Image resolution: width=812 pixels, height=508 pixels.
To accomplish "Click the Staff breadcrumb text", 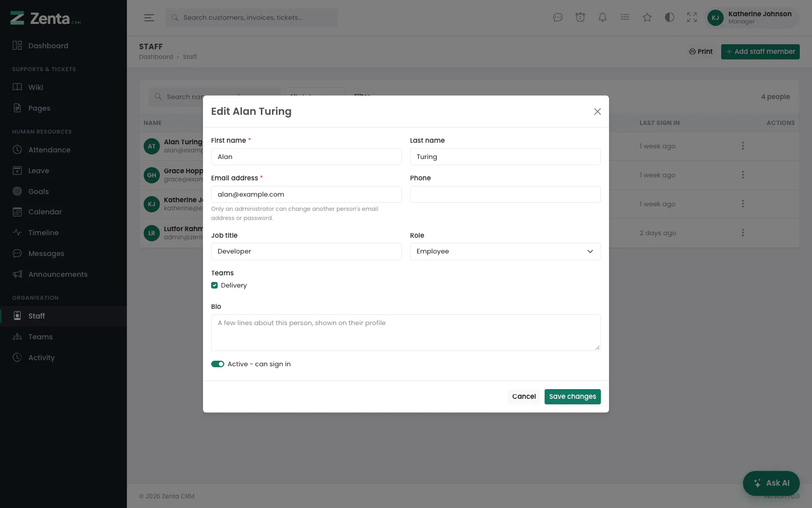I will pyautogui.click(x=190, y=57).
